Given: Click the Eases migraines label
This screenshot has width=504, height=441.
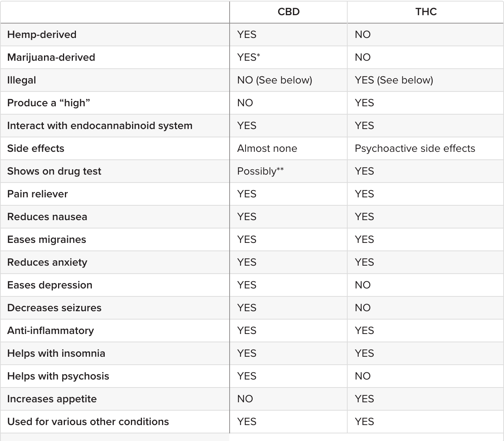Looking at the screenshot, I should (47, 239).
